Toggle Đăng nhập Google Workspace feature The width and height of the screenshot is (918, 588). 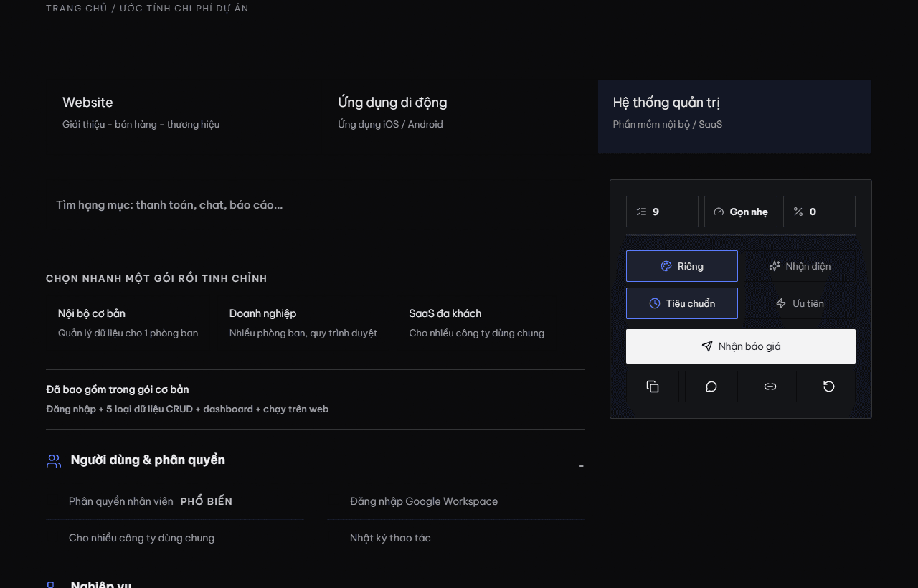tap(456, 501)
